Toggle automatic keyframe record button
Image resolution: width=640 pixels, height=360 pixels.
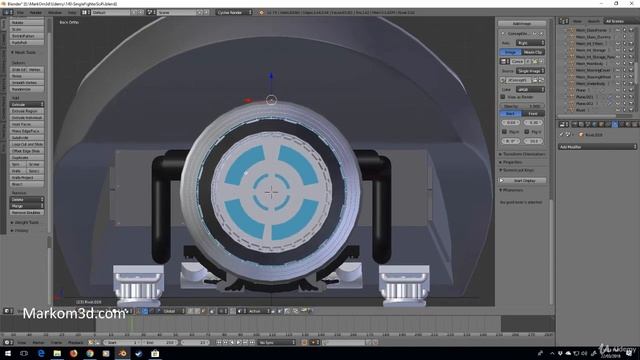[x=304, y=342]
